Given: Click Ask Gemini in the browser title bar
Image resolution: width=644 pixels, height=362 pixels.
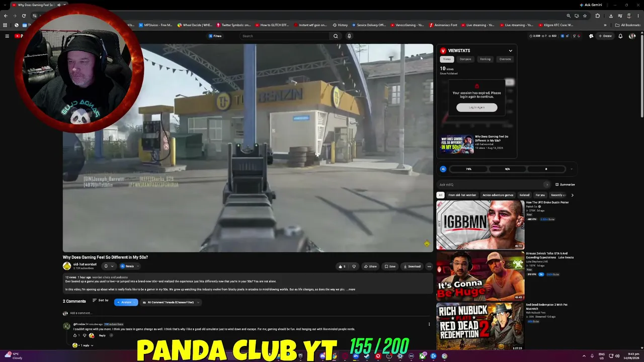Looking at the screenshot, I should pos(591,5).
